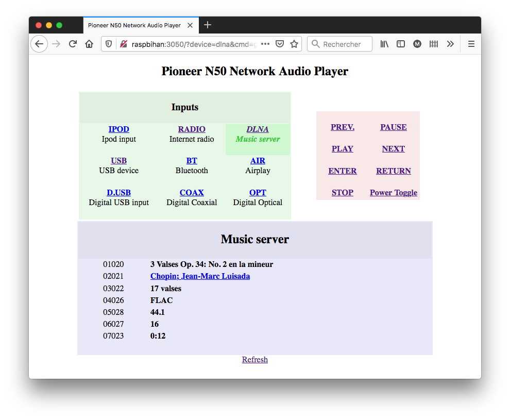Screen dimensions: 510x420
Task: Select the D.USB digital input
Action: click(118, 193)
